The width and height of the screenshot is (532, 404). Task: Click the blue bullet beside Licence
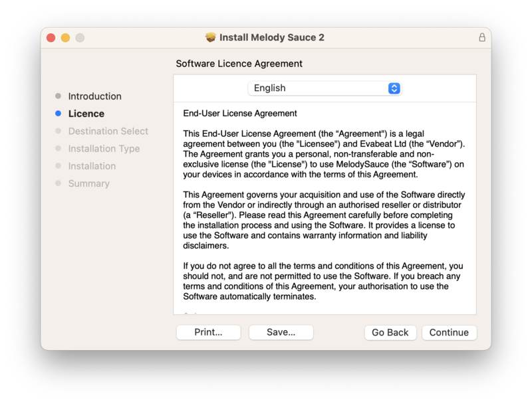(58, 114)
